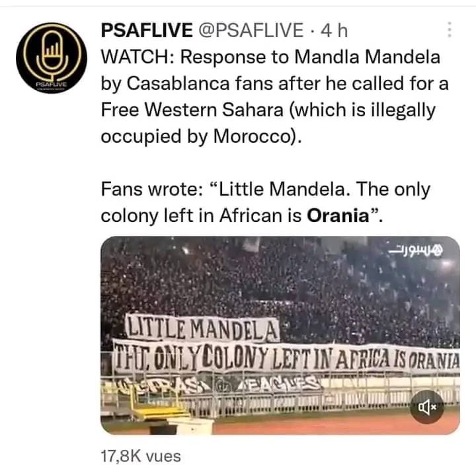The image size is (476, 475).
Task: Click the LITTLE MANDELA banner in video
Action: point(203,327)
